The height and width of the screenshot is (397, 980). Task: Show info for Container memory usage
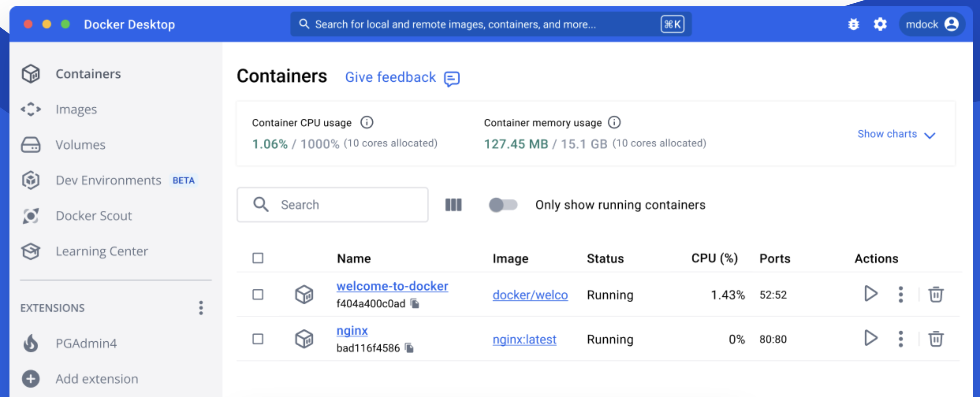[614, 122]
